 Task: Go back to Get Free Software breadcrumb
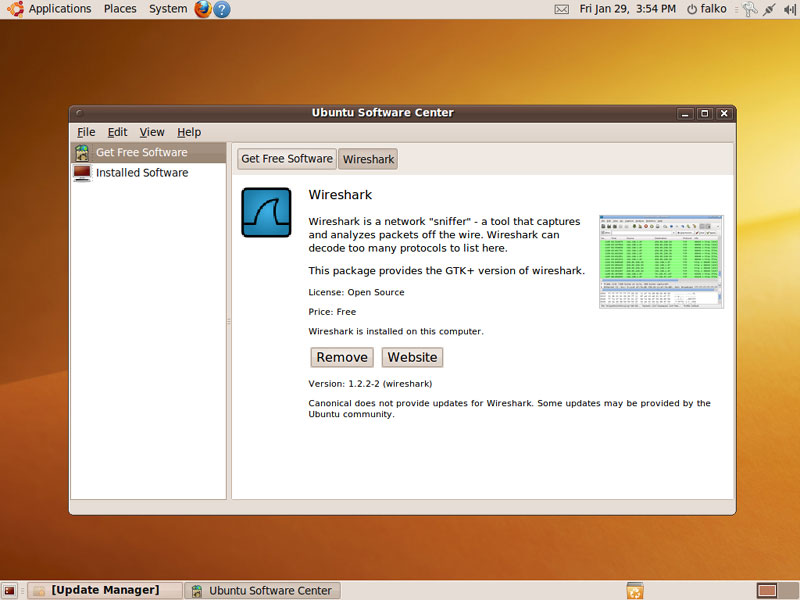(x=287, y=159)
